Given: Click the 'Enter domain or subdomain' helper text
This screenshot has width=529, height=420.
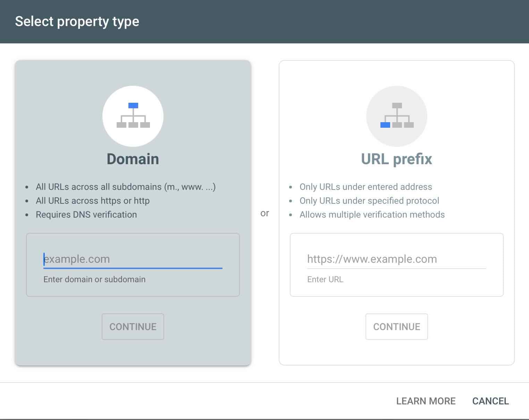Looking at the screenshot, I should (94, 279).
